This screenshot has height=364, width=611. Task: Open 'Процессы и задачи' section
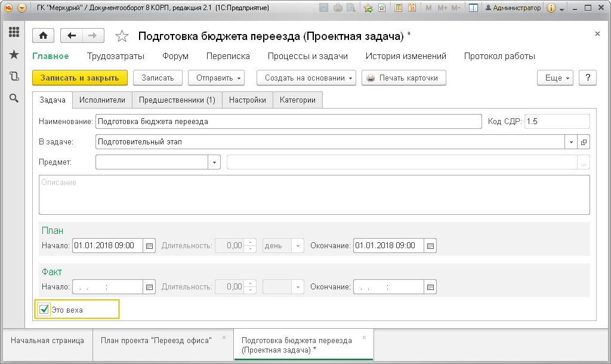308,56
